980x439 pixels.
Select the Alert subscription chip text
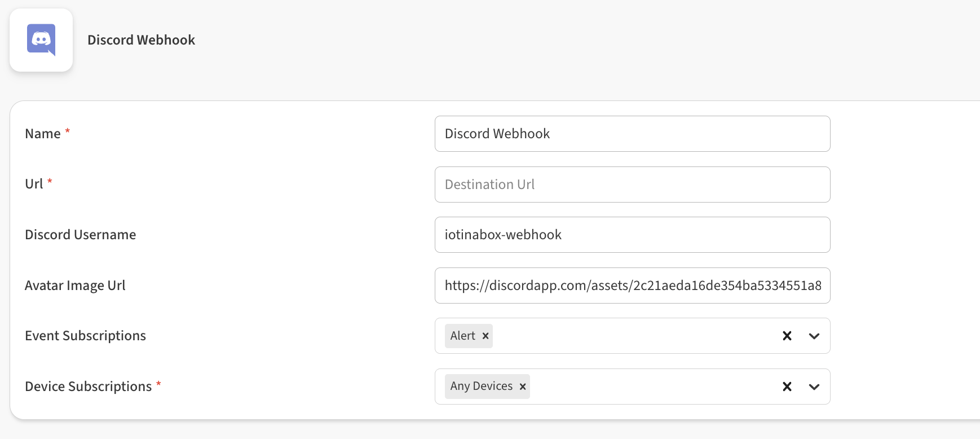(x=463, y=336)
